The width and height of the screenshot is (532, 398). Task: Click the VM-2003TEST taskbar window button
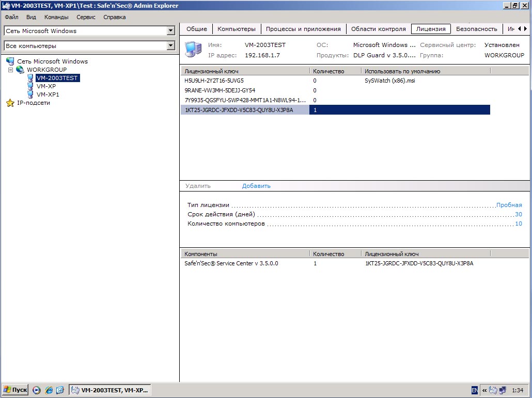pos(110,390)
